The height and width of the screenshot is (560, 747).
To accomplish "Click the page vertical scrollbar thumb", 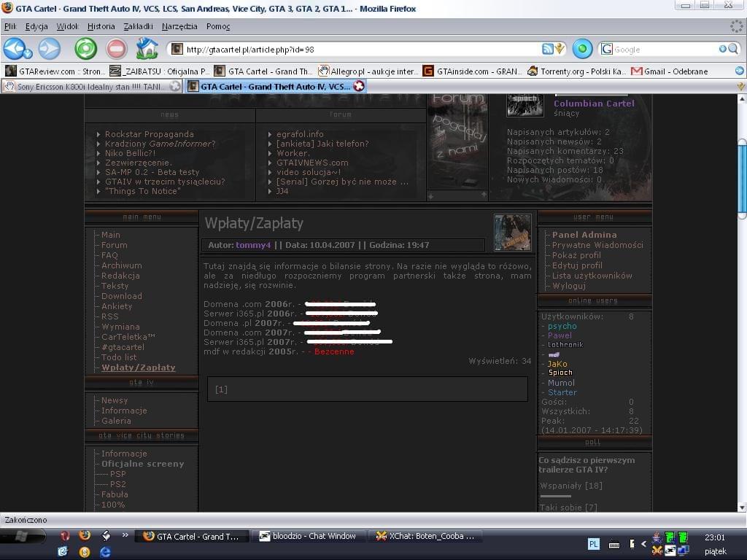I will [x=742, y=179].
